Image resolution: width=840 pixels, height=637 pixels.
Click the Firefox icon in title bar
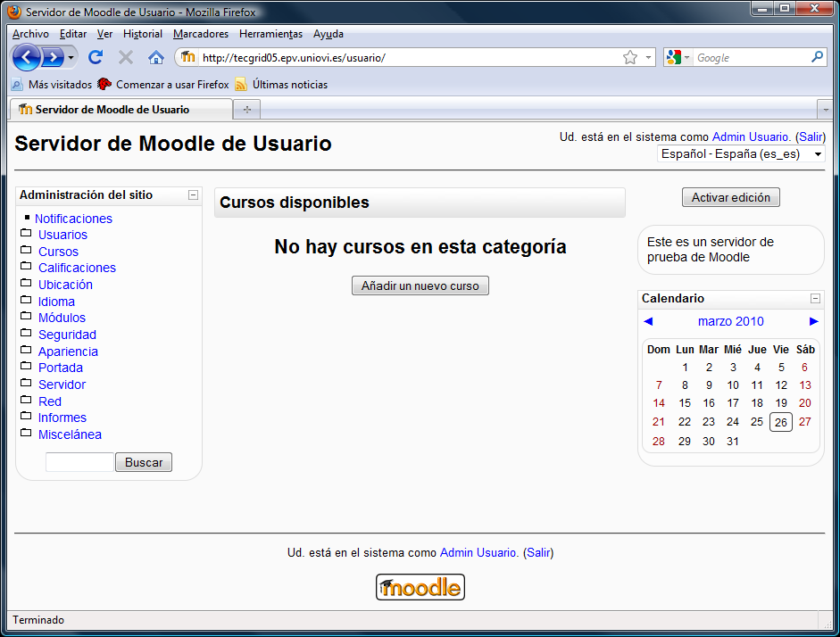[14, 12]
